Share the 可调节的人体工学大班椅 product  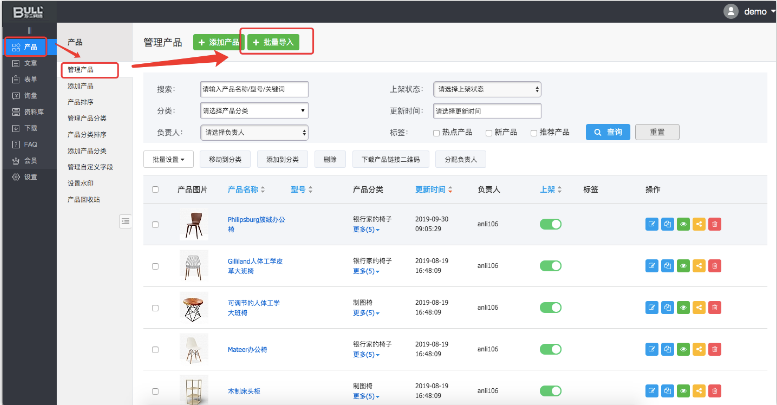[699, 307]
